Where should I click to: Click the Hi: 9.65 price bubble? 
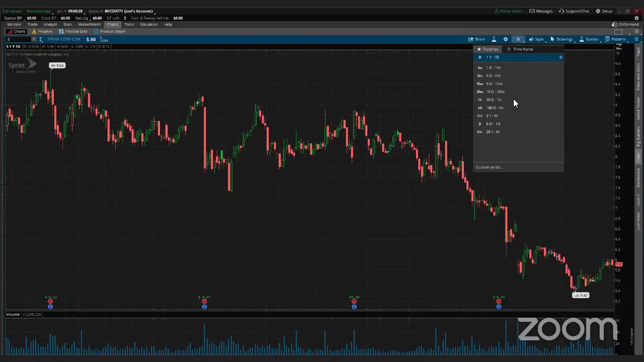[57, 65]
